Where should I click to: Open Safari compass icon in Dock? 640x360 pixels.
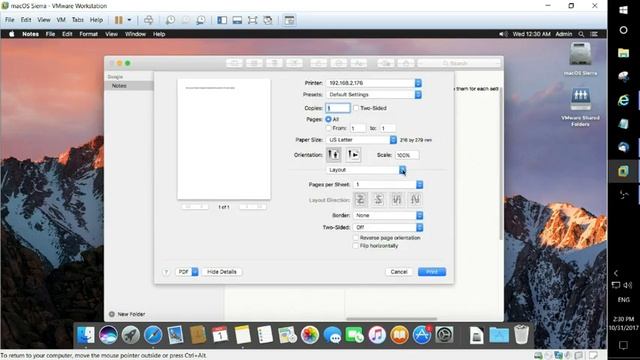click(x=153, y=335)
